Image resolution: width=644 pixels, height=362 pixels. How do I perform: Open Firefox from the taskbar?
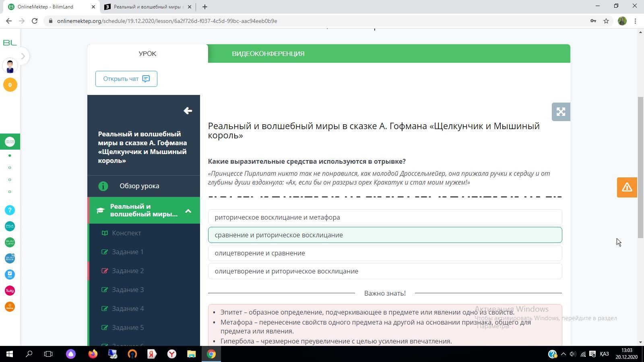tap(93, 354)
